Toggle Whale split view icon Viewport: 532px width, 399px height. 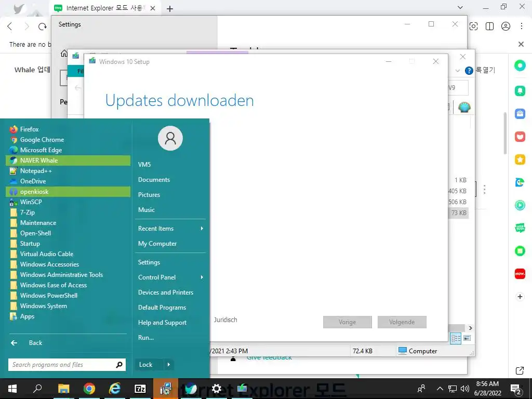coord(489,26)
